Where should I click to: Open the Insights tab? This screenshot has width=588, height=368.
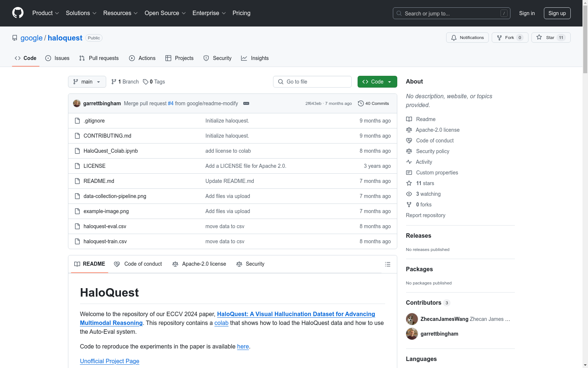coord(255,58)
